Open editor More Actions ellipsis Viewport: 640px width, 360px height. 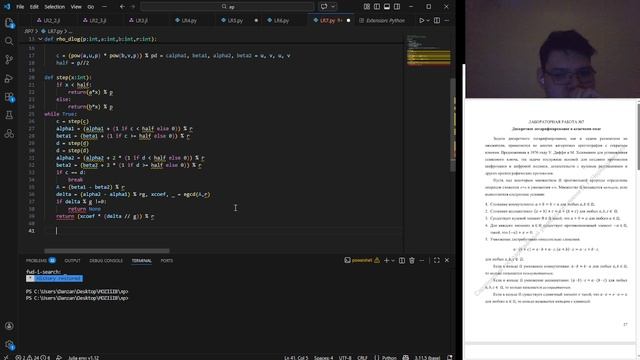pyautogui.click(x=447, y=20)
